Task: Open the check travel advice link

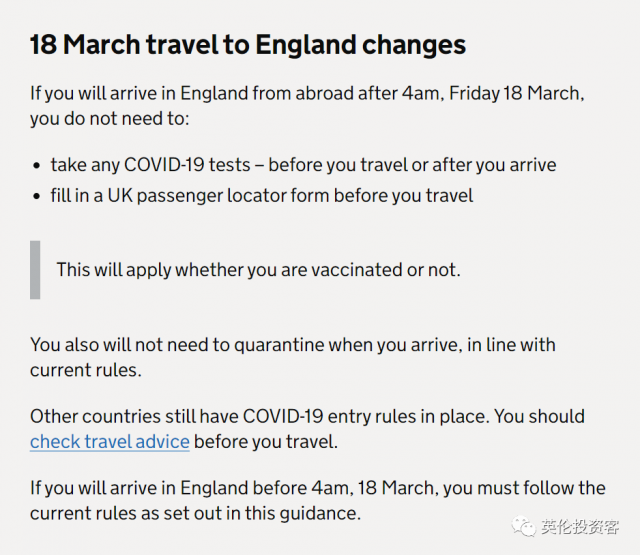Action: pyautogui.click(x=110, y=442)
